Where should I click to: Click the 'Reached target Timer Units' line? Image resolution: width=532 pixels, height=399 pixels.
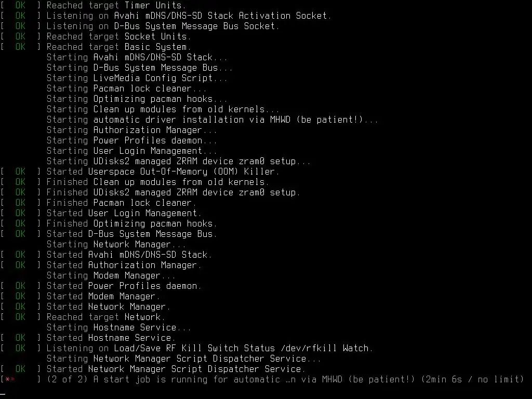pos(94,5)
